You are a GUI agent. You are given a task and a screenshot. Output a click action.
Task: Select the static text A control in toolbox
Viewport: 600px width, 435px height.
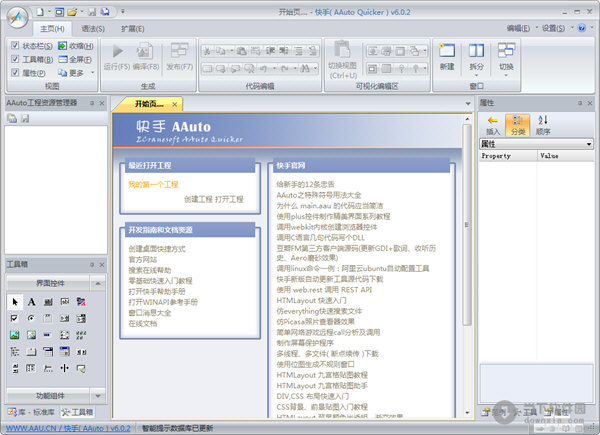(31, 302)
